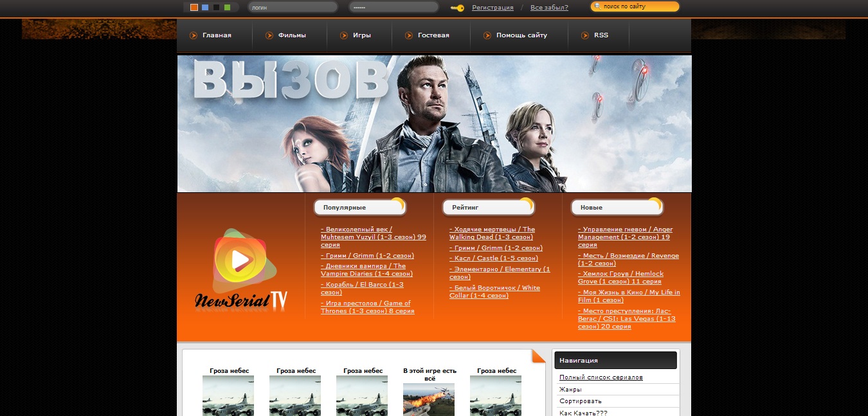Click the Навигация panel header

coord(616,360)
